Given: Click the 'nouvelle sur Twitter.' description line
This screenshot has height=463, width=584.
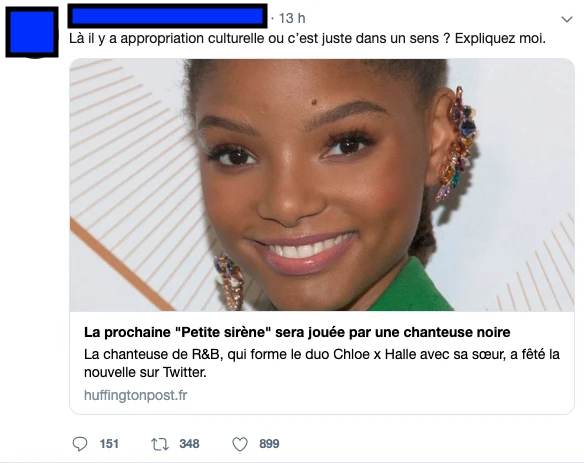Looking at the screenshot, I should click(145, 372).
